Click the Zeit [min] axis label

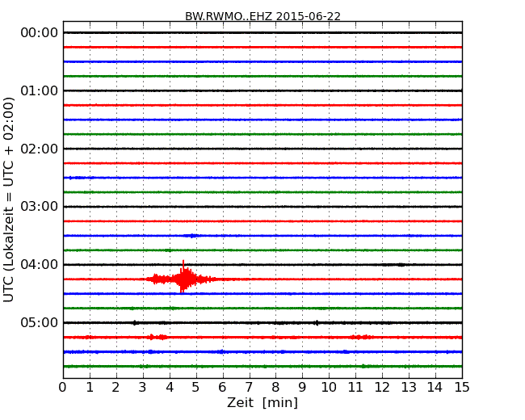pyautogui.click(x=262, y=402)
